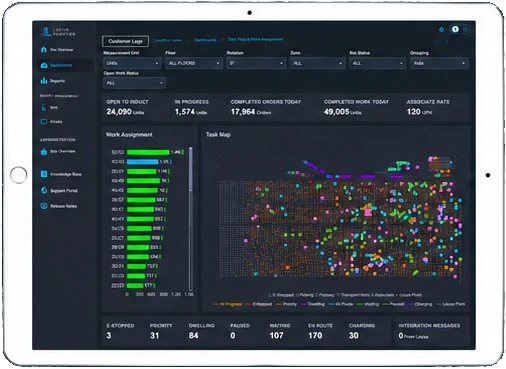Open the Floor dropdown showing ALL FLOORS
This screenshot has height=369, width=506.
[x=194, y=63]
